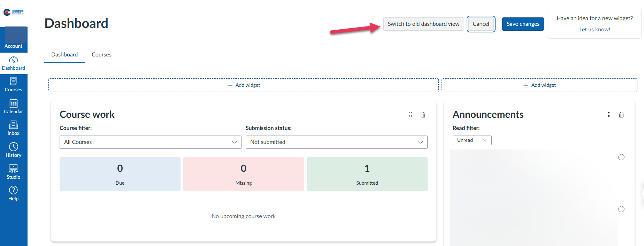
Task: Expand the All Courses filter dropdown
Action: (x=150, y=142)
